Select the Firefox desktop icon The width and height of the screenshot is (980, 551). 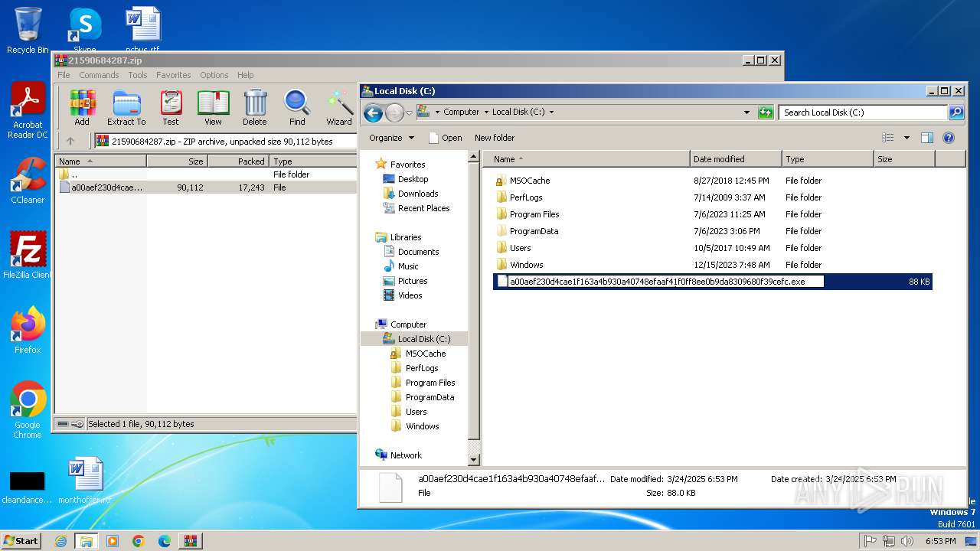[x=28, y=331]
